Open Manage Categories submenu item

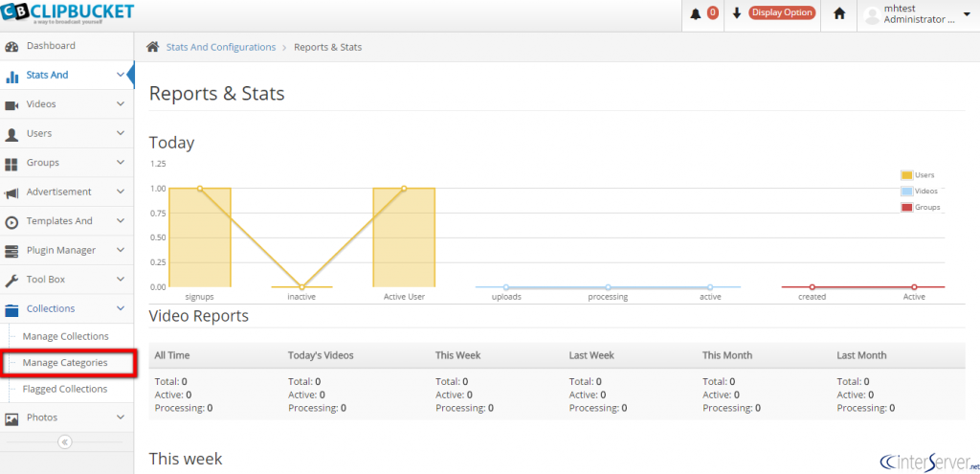(65, 363)
